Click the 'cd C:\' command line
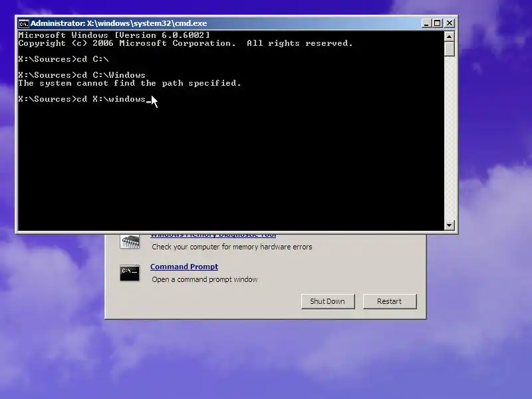 click(63, 59)
